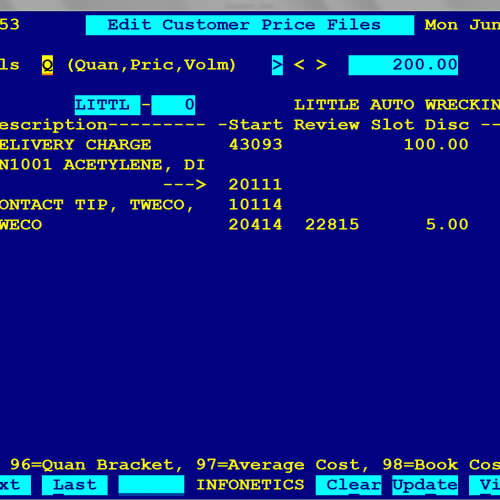The image size is (500, 500).
Task: Click the Review column header
Action: coord(327,125)
